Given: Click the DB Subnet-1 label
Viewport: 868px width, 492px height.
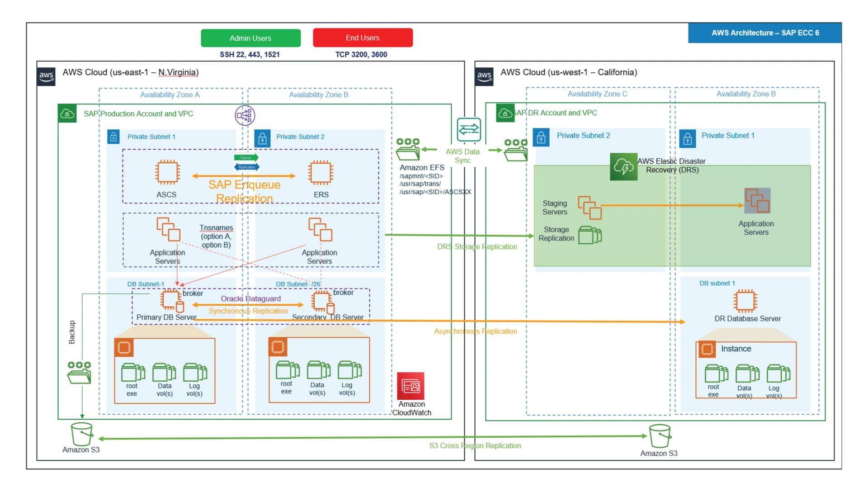Looking at the screenshot, I should point(146,284).
